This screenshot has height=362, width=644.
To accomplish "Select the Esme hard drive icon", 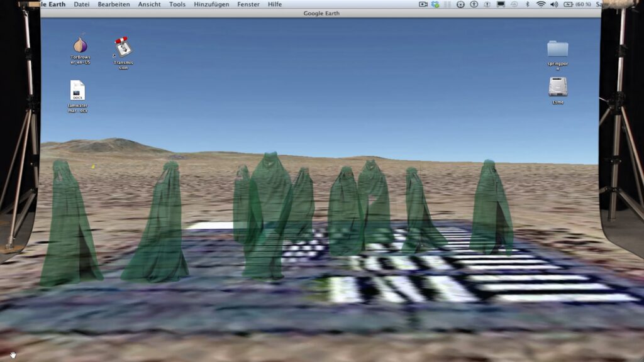I will tap(557, 86).
